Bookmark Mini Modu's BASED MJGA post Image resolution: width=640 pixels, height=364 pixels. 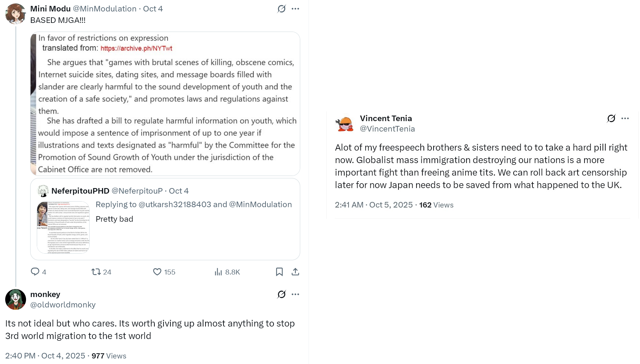click(x=279, y=272)
